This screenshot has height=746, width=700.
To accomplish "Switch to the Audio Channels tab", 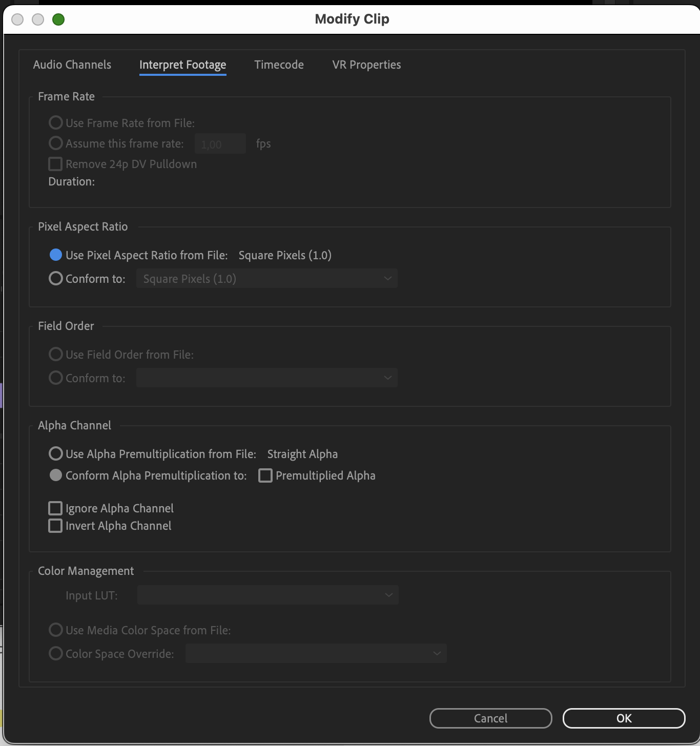I will pyautogui.click(x=72, y=65).
